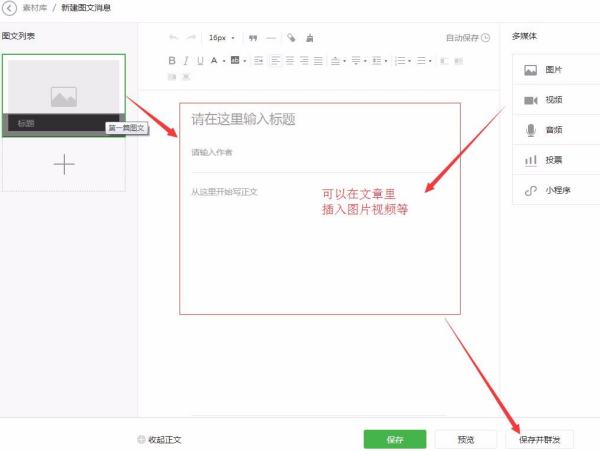Toggle underline formatting
The width and height of the screenshot is (600, 451).
click(x=200, y=60)
